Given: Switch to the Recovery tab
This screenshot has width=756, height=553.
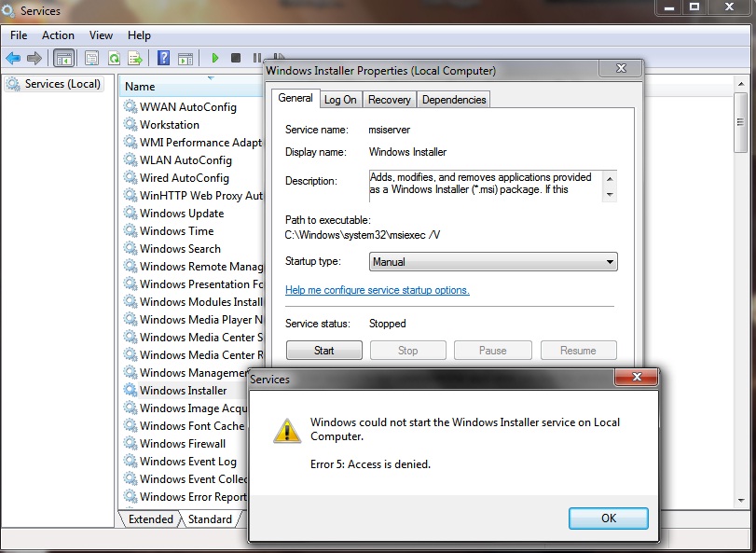Looking at the screenshot, I should 389,100.
